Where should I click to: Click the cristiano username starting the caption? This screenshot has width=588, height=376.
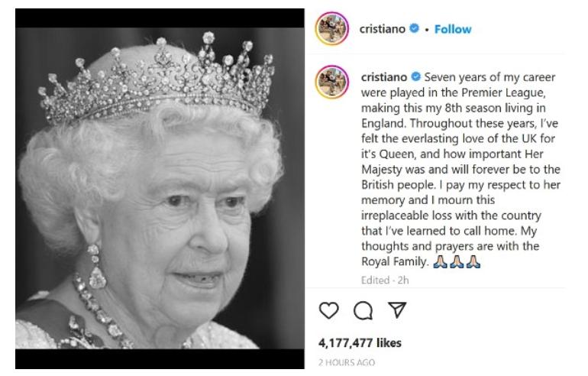[x=384, y=77]
